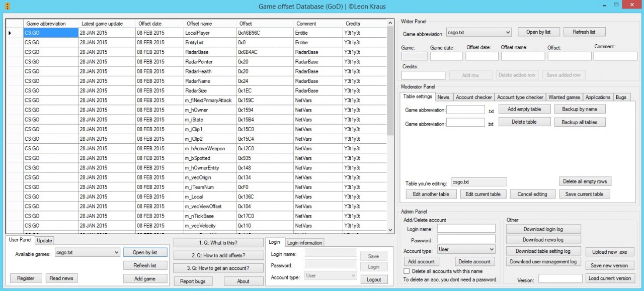Select the m_hActiveWeapon cell in the table
The width and height of the screenshot is (644, 291).
[210, 148]
